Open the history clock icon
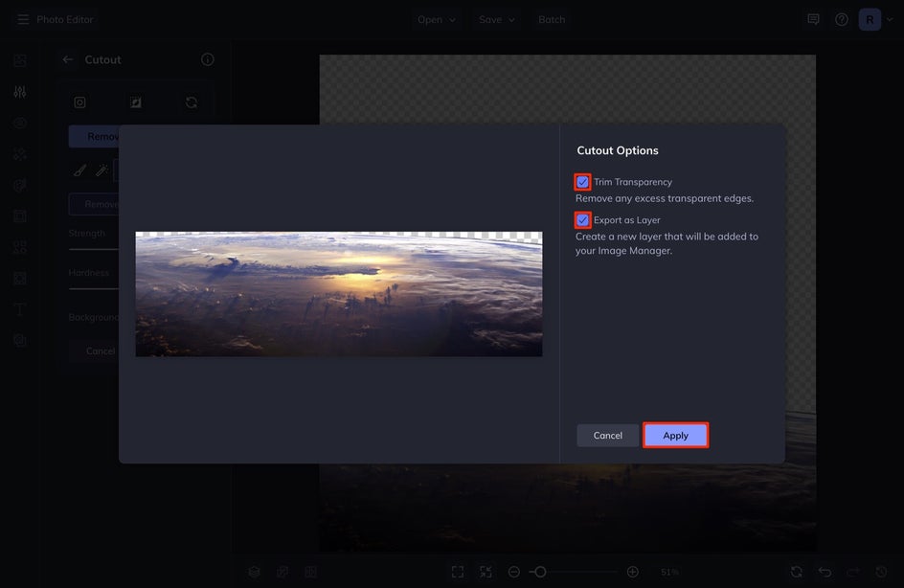The height and width of the screenshot is (588, 904). [x=882, y=572]
